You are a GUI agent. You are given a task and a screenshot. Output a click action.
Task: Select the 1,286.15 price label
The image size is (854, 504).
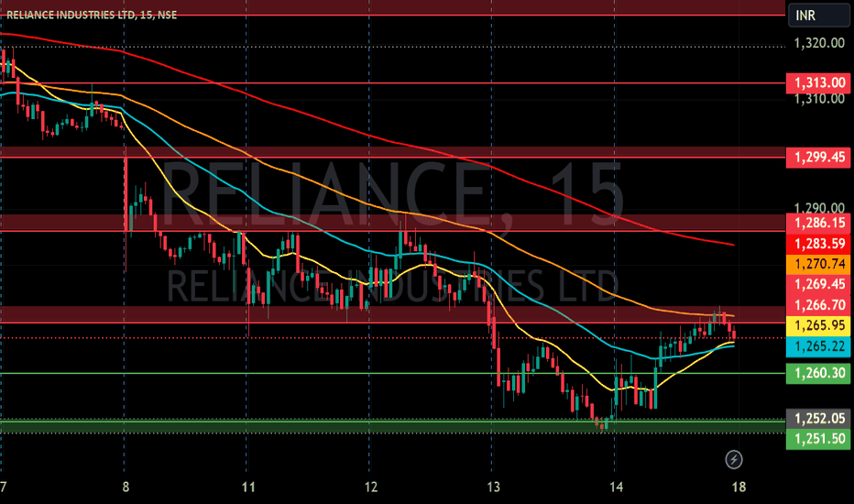pyautogui.click(x=818, y=223)
